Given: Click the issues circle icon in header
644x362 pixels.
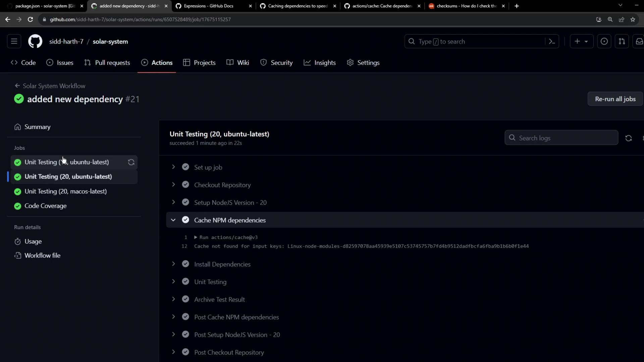Looking at the screenshot, I should [x=604, y=42].
